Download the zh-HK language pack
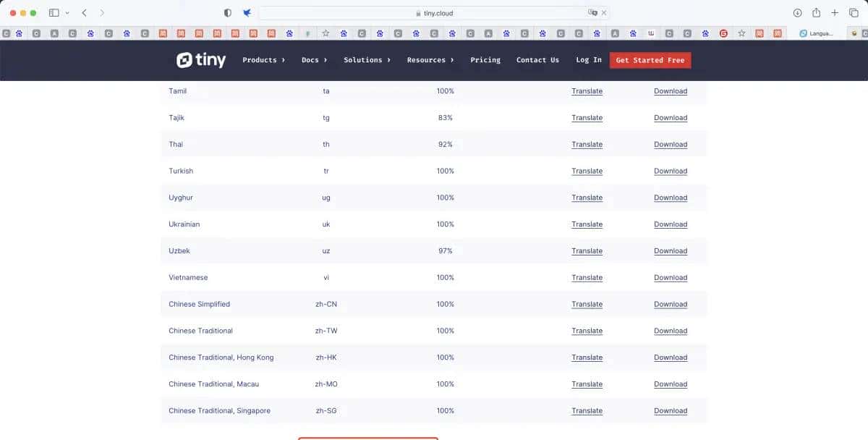Image resolution: width=868 pixels, height=440 pixels. click(671, 357)
